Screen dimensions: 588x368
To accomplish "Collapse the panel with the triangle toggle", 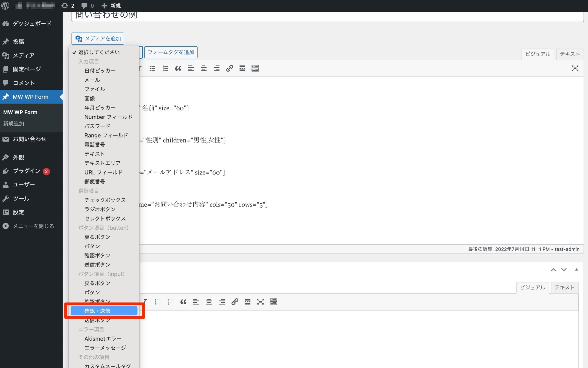I will click(x=576, y=270).
